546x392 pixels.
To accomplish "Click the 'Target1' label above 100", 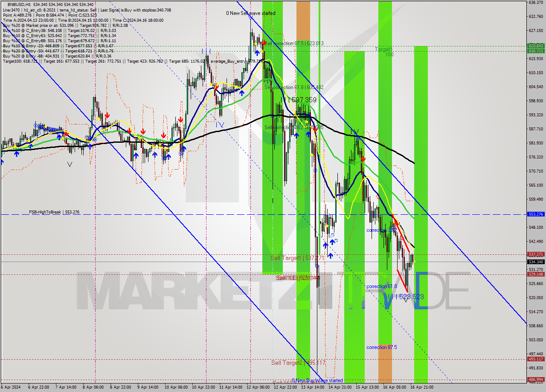I will (x=383, y=49).
